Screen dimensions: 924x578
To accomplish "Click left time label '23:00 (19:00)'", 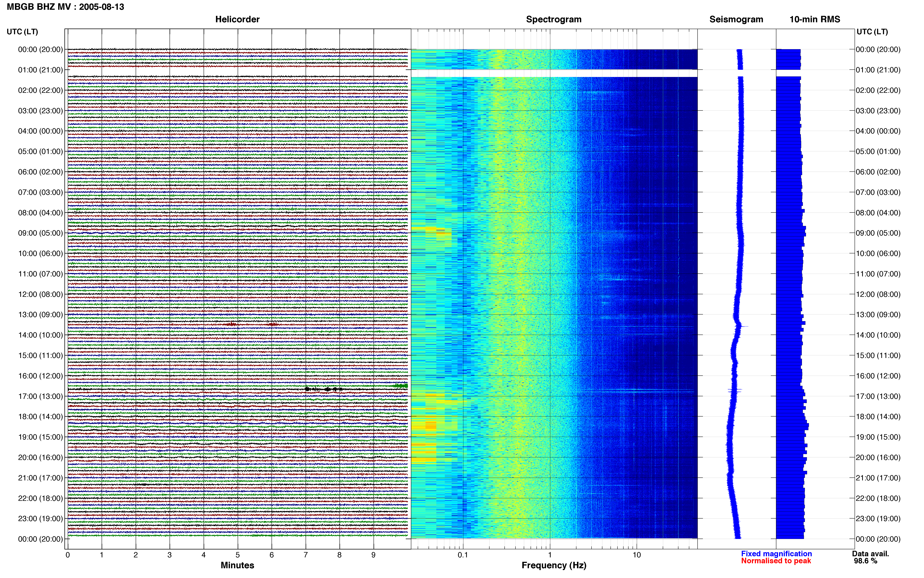I will (x=41, y=519).
